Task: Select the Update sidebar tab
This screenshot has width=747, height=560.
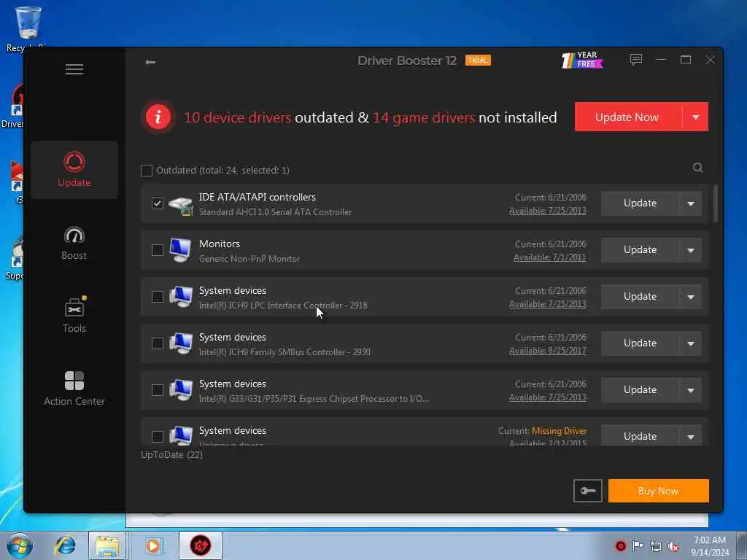Action: point(74,170)
